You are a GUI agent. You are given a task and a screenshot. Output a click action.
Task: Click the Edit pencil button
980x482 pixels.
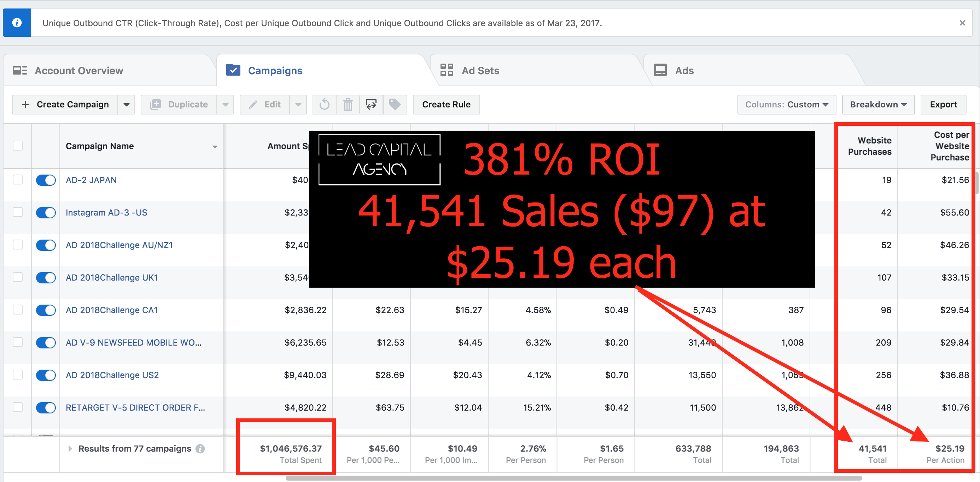265,105
